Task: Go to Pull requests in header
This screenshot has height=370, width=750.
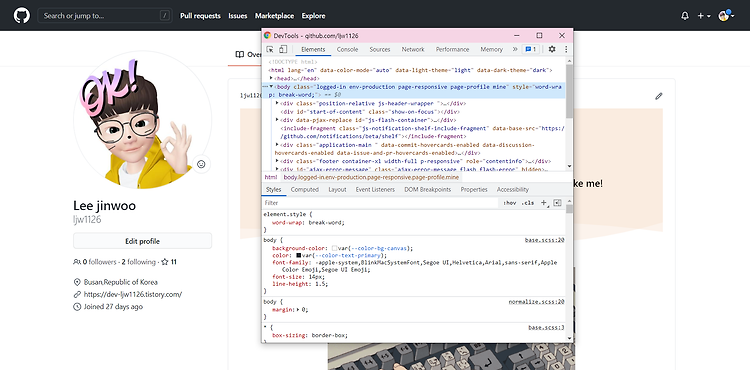Action: pos(200,16)
